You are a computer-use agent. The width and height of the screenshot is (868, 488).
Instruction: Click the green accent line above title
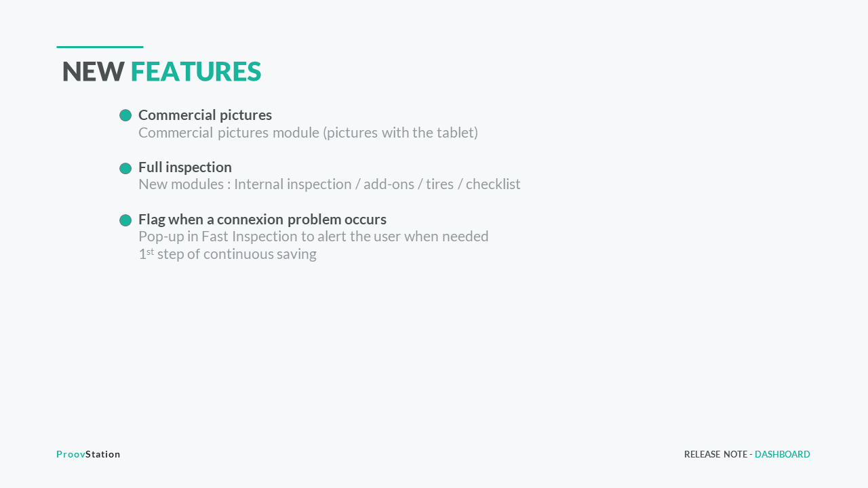[100, 47]
